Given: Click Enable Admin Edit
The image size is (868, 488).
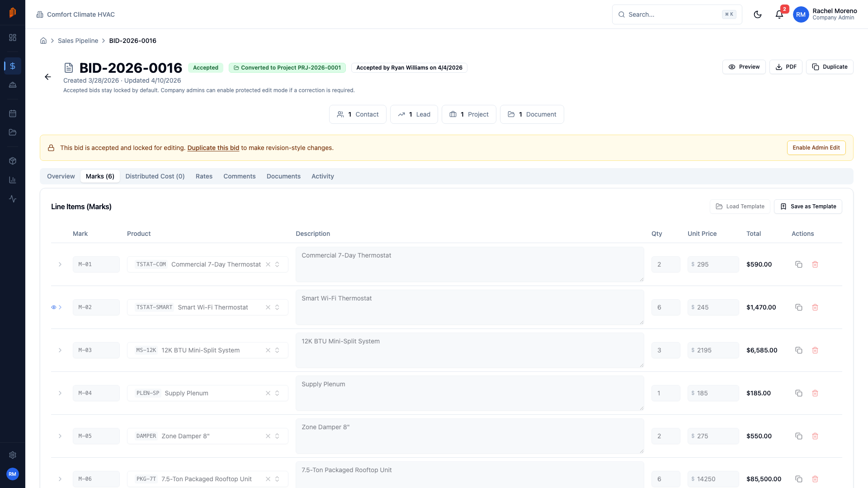Looking at the screenshot, I should tap(816, 148).
